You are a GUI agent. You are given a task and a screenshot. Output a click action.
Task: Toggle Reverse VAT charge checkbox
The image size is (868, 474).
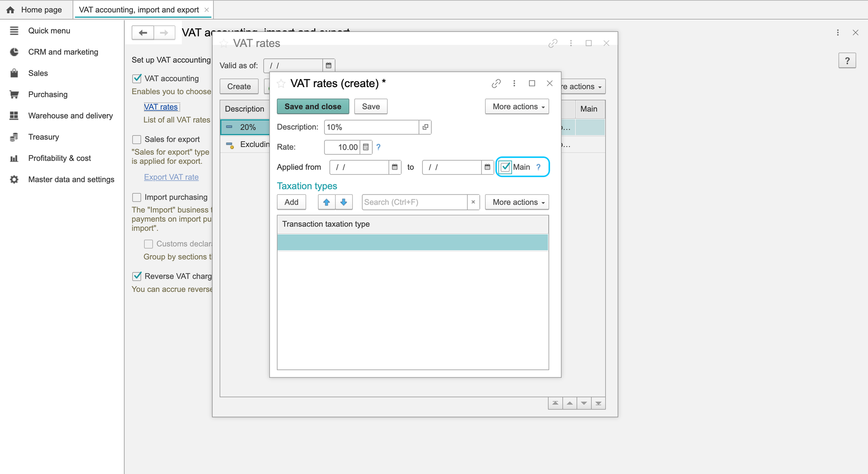(x=137, y=276)
